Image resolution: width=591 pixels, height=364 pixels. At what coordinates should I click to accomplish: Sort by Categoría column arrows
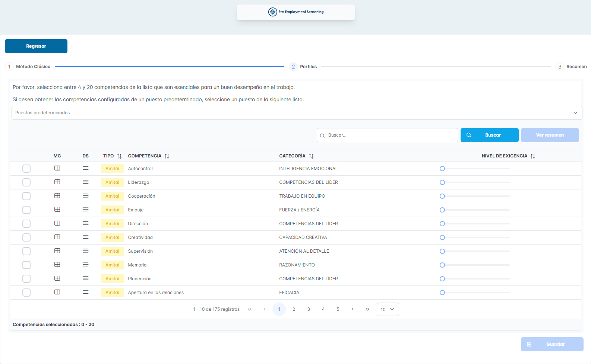tap(311, 156)
